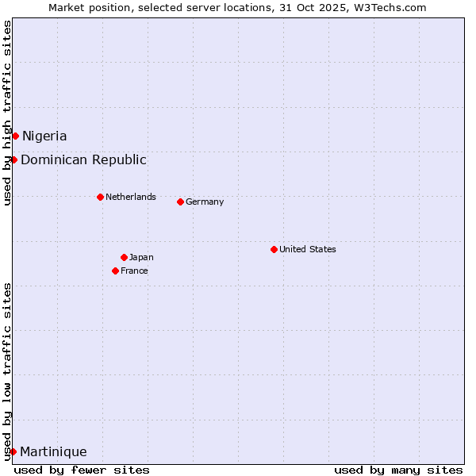Viewport: 476px width, 476px height.
Task: Select the Germany data point marker
Action: pos(180,202)
